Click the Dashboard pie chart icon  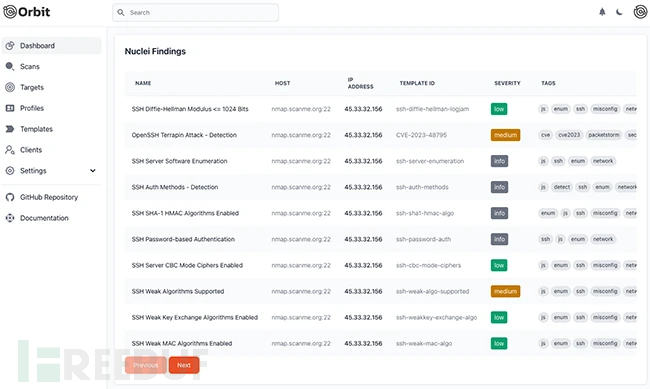point(10,46)
